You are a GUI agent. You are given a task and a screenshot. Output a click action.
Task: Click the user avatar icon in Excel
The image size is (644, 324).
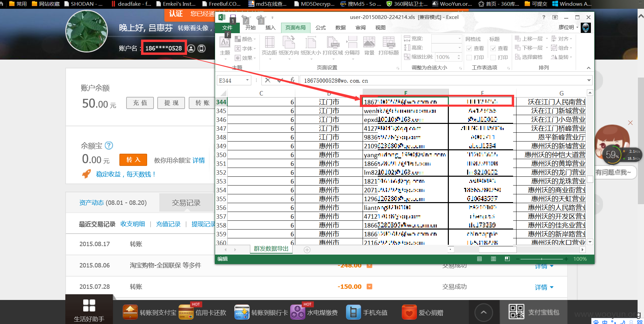(x=586, y=27)
